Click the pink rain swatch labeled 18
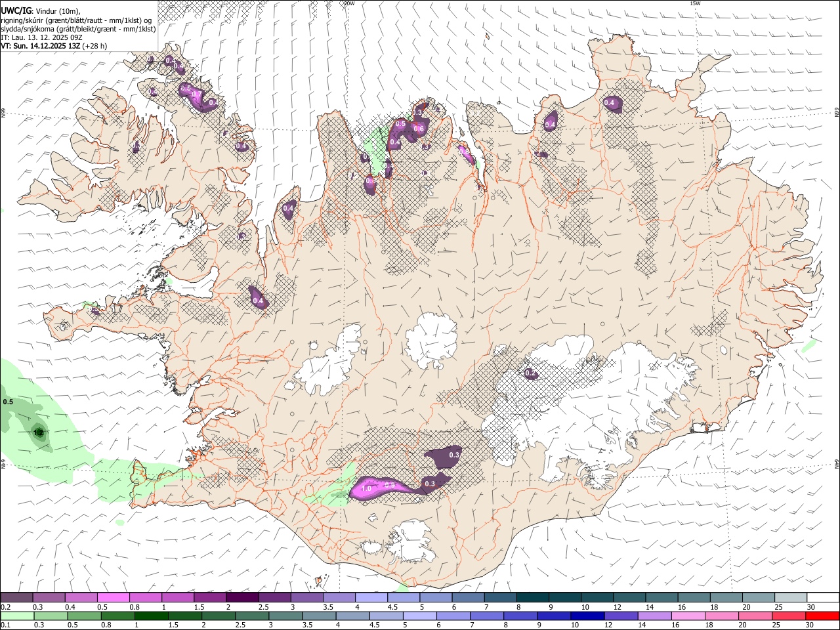The image size is (840, 630). tap(721, 616)
